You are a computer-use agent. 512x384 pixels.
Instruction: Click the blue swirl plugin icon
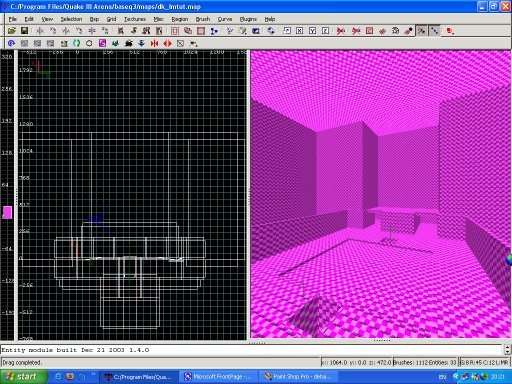point(11,43)
